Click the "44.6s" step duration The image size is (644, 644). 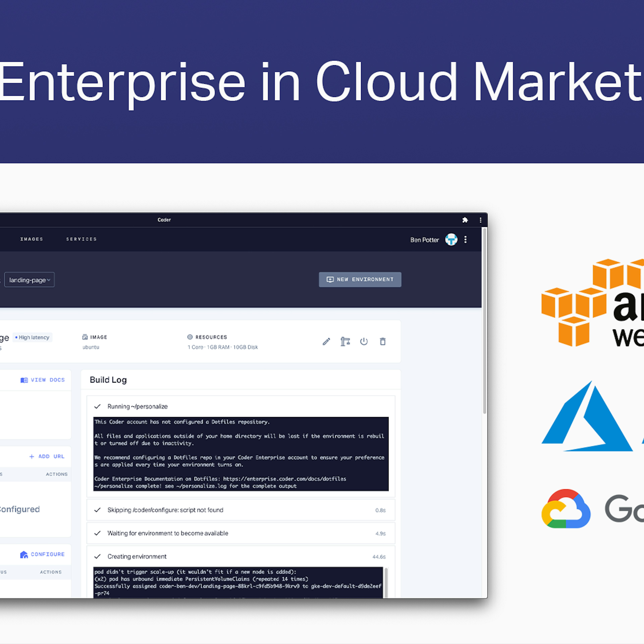(x=379, y=557)
